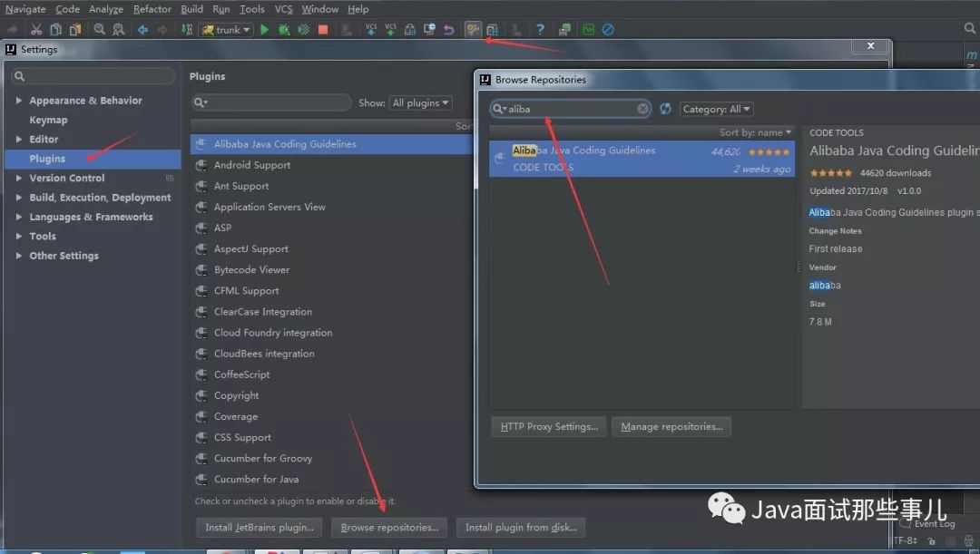Select Bytecode Viewer plugin row

(x=332, y=270)
